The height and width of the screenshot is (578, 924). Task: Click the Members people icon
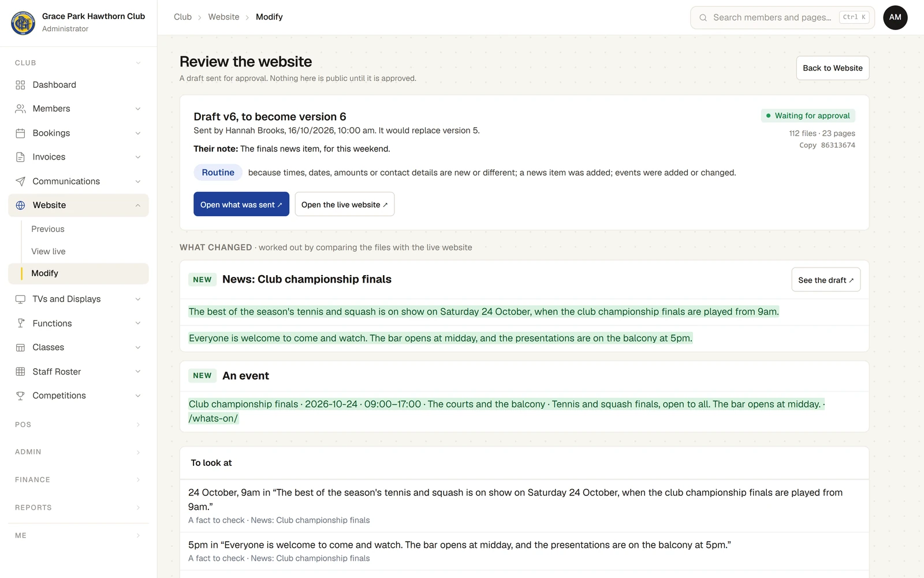coord(20,109)
